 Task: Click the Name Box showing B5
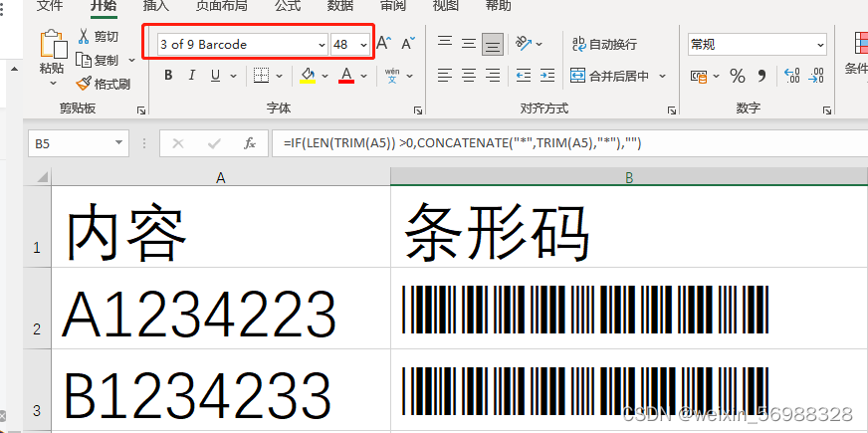pos(78,144)
